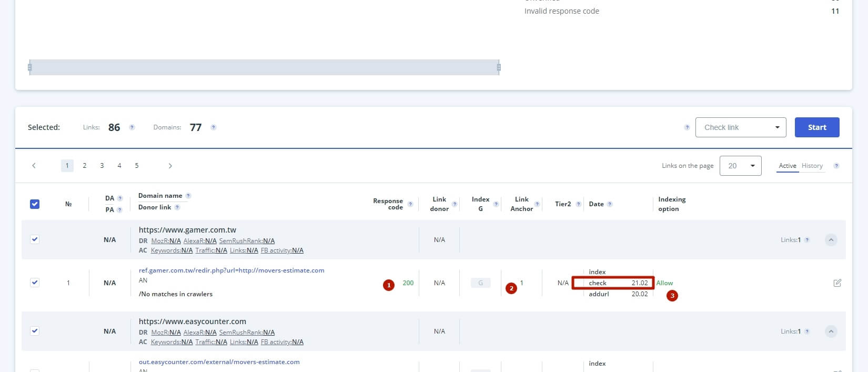
Task: Collapse the easycounter.com domain group
Action: (831, 331)
